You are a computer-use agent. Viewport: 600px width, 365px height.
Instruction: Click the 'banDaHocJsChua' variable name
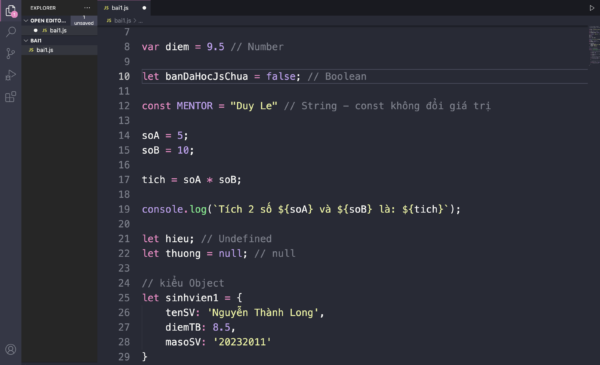pos(207,77)
